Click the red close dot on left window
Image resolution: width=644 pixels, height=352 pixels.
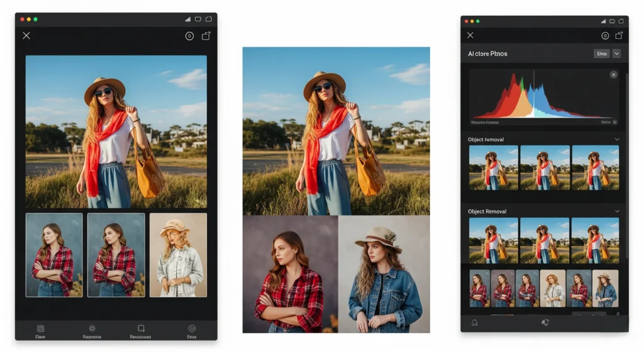[x=22, y=20]
